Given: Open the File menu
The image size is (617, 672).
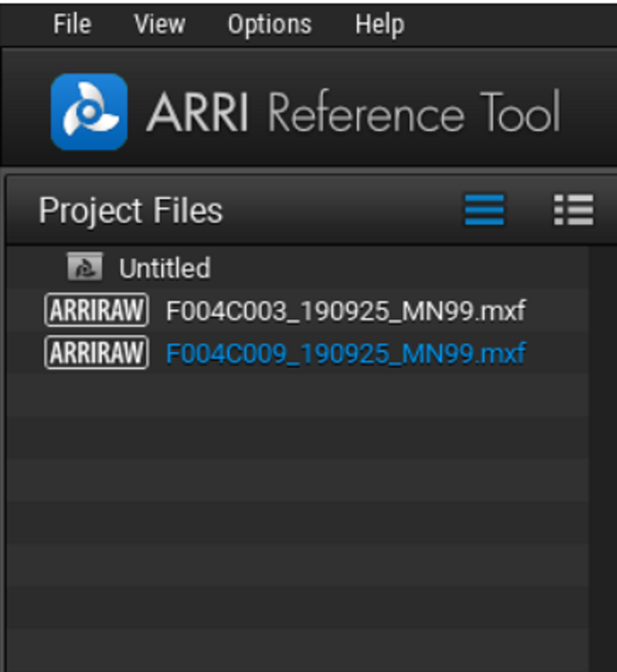Looking at the screenshot, I should [x=72, y=24].
